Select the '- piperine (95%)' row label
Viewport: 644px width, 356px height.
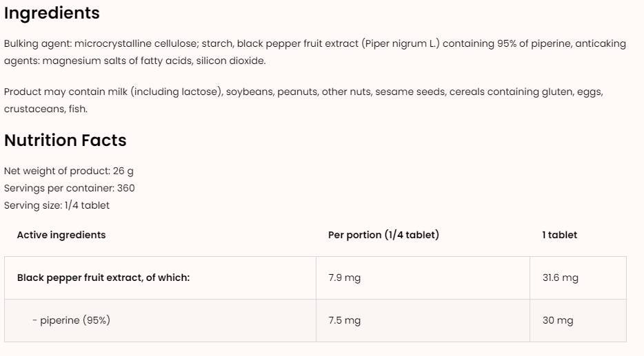(x=71, y=320)
